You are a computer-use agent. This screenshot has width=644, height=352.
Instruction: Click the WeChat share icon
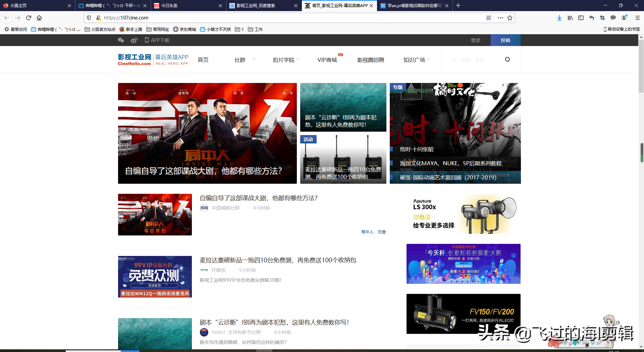coord(121,40)
